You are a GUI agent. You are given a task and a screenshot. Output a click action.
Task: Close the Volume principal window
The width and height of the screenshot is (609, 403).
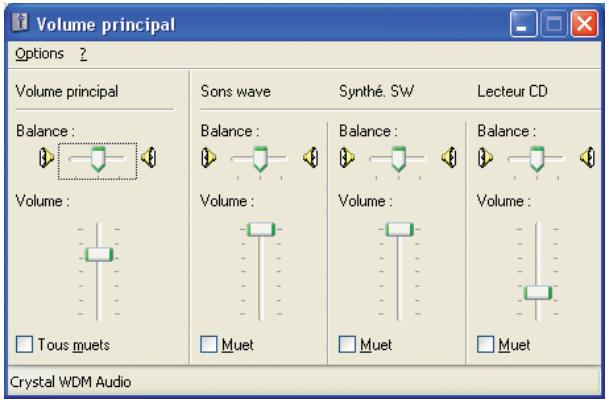pyautogui.click(x=584, y=24)
